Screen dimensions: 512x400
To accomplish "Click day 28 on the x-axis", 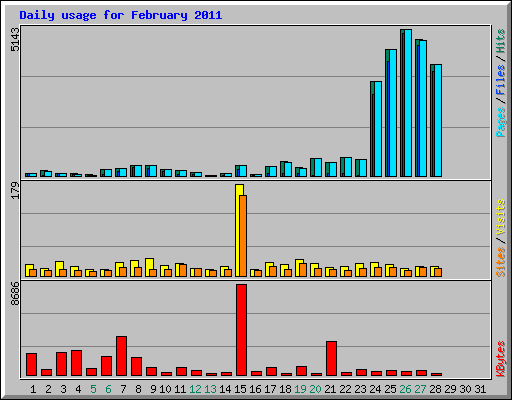I will 435,389.
